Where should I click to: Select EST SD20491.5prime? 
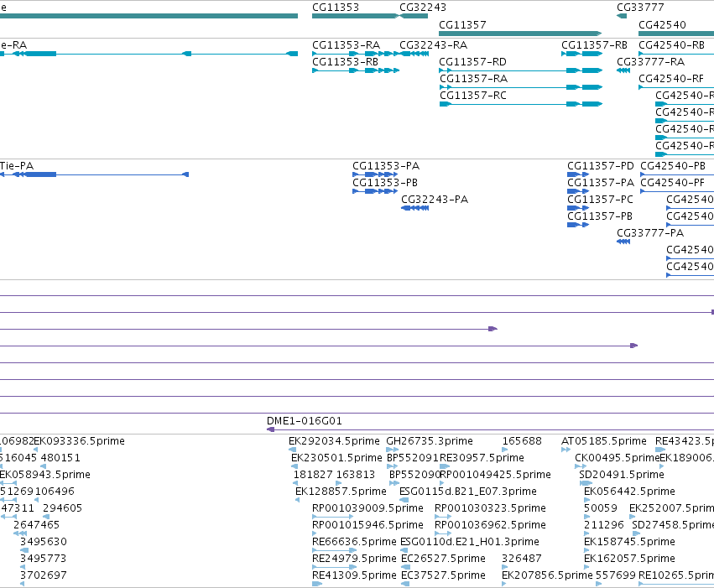click(x=622, y=475)
